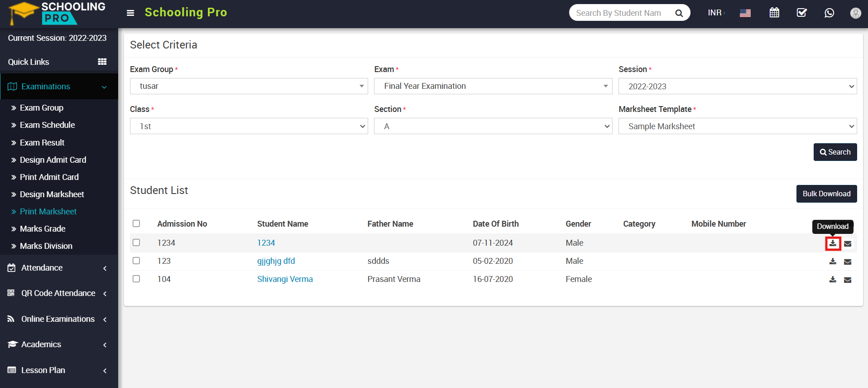The image size is (868, 388).
Task: Open Exam Result in the sidebar
Action: pos(42,143)
